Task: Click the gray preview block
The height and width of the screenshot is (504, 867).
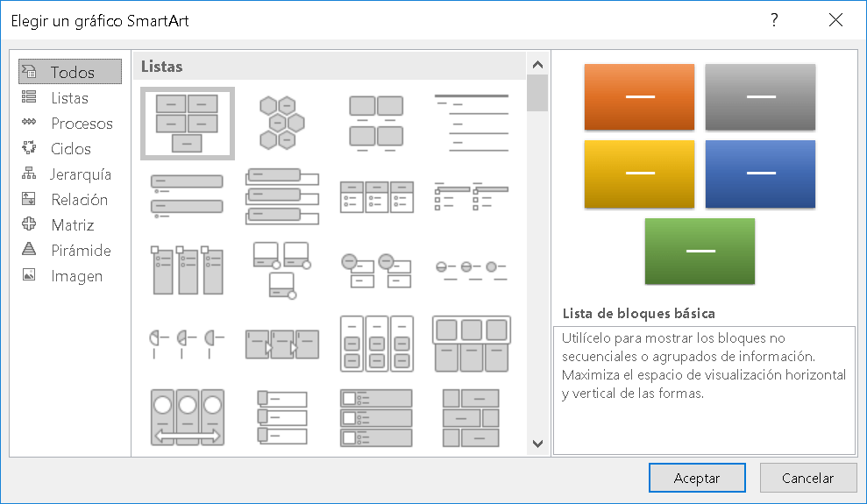Action: [760, 96]
